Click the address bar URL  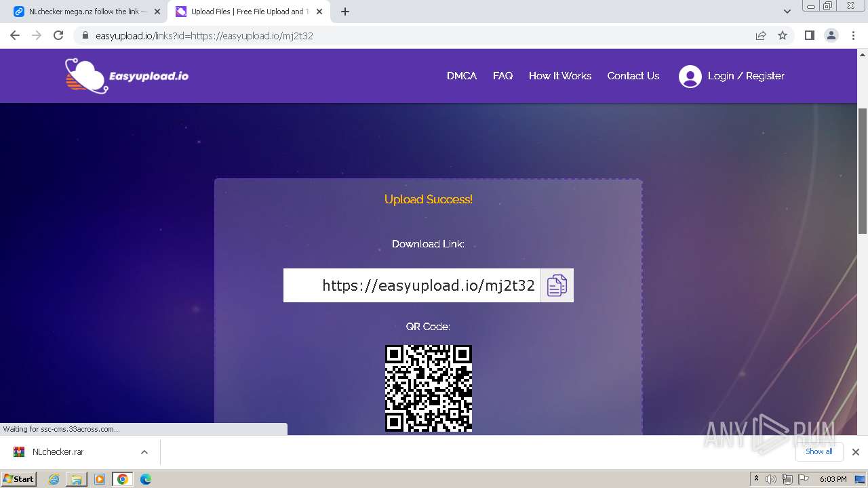coord(204,36)
